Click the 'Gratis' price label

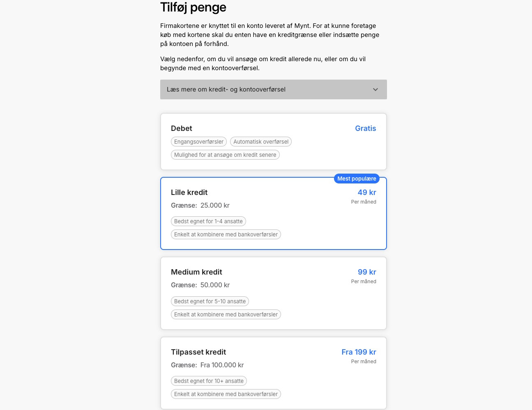[x=365, y=128]
